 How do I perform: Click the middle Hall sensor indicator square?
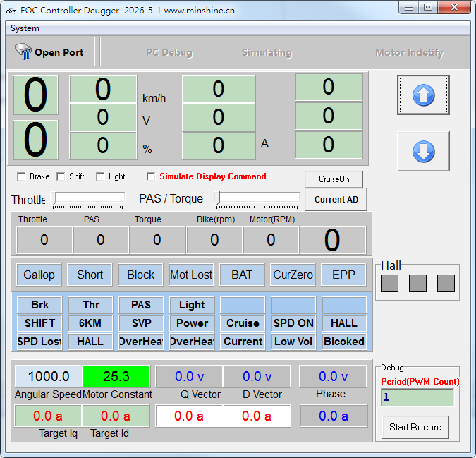[x=417, y=284]
